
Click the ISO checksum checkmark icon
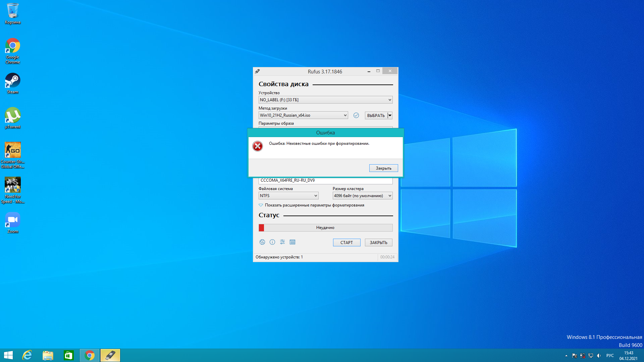[x=356, y=115]
